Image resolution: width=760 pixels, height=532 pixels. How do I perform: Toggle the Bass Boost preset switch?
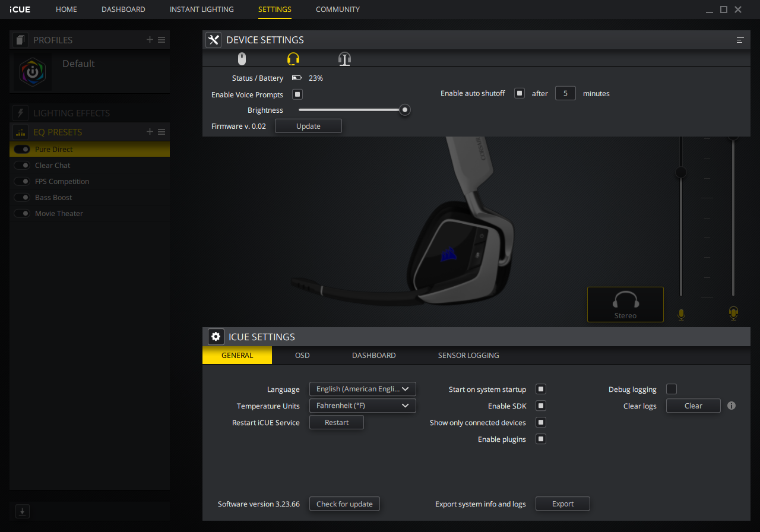pyautogui.click(x=22, y=198)
